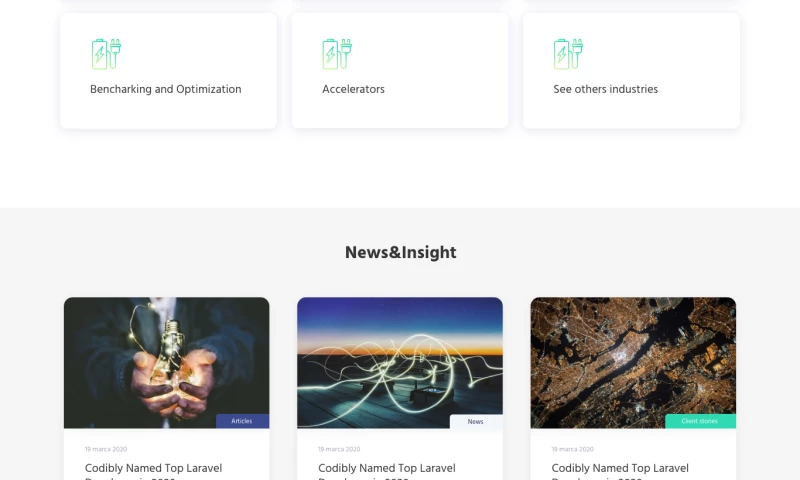
Task: Click the date under Client stories post
Action: coord(572,449)
